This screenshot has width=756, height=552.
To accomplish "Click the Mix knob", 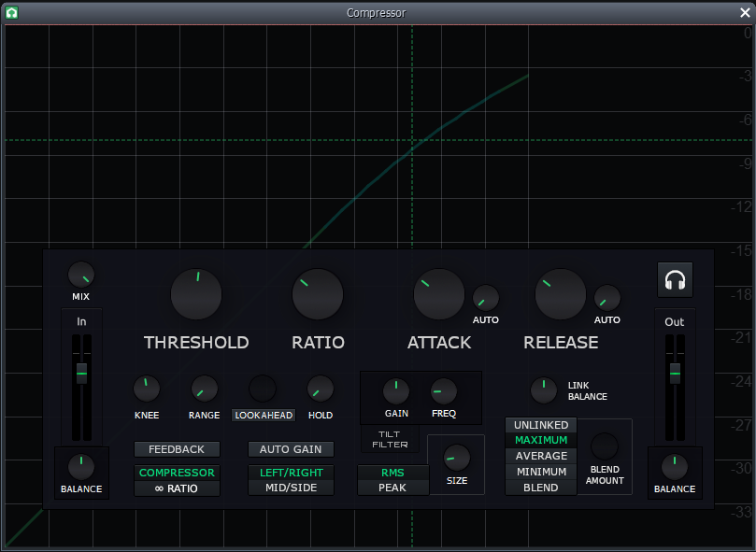I will click(x=81, y=275).
